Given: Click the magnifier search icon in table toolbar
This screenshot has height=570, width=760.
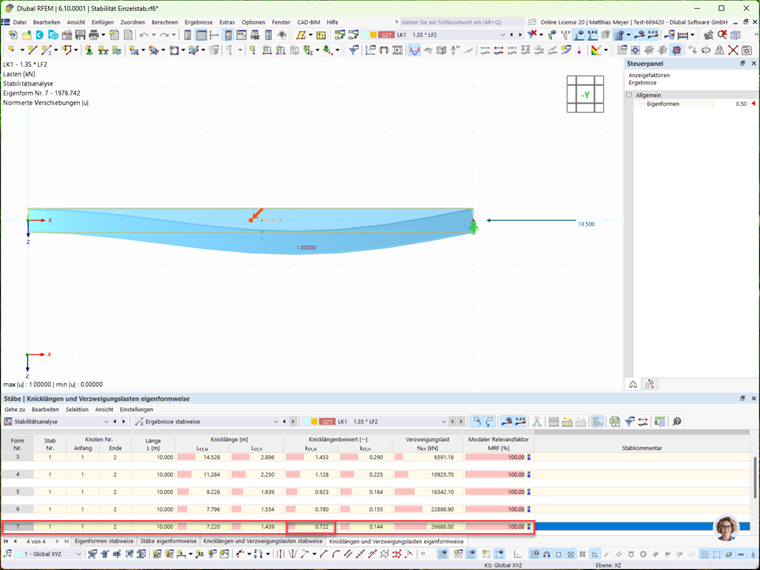Looking at the screenshot, I should 677,422.
